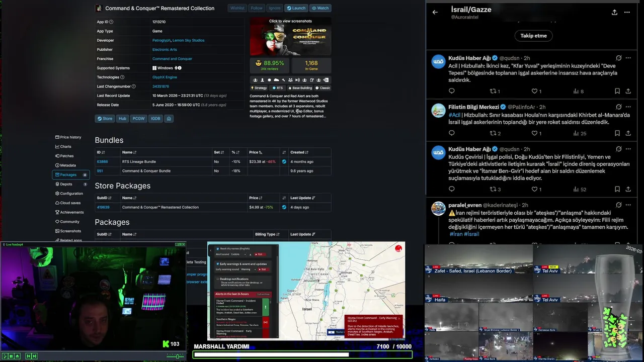Click the Store button
Image resolution: width=644 pixels, height=362 pixels.
(105, 119)
